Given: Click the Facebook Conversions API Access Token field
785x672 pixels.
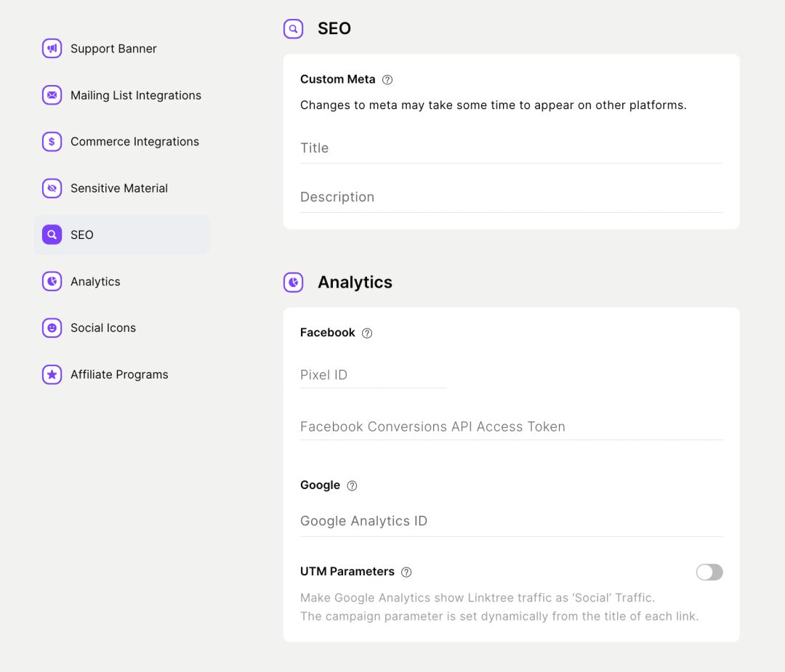Looking at the screenshot, I should point(511,426).
